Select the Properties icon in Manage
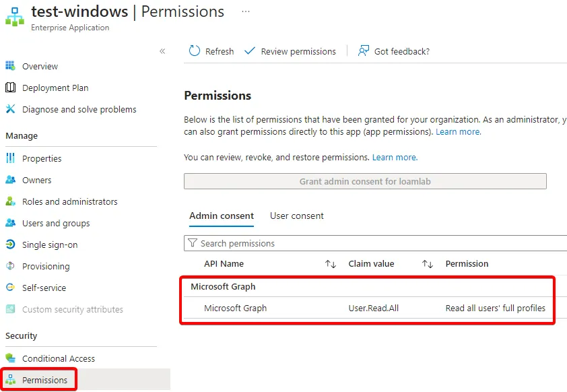 [x=10, y=158]
